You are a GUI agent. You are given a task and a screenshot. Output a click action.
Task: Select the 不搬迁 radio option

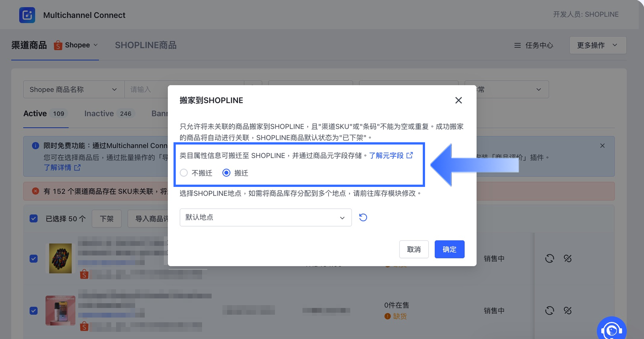click(184, 173)
